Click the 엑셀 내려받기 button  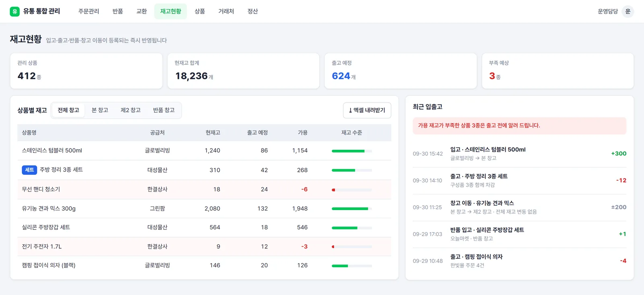[x=367, y=110]
